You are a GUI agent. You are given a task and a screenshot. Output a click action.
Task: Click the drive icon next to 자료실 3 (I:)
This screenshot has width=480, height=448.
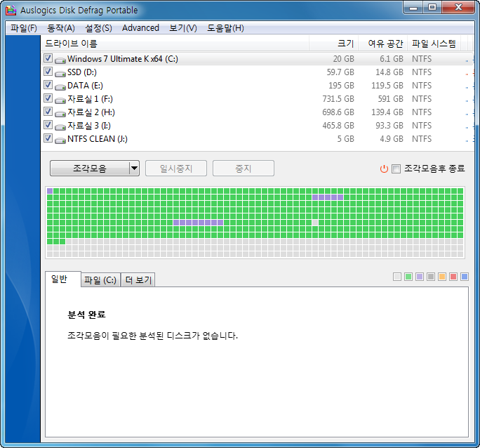click(x=60, y=127)
